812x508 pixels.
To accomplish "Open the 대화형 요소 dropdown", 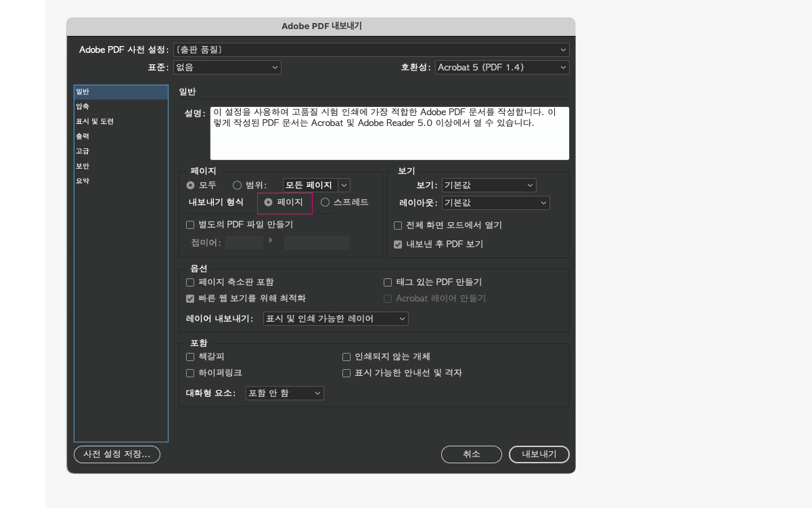I will point(284,393).
